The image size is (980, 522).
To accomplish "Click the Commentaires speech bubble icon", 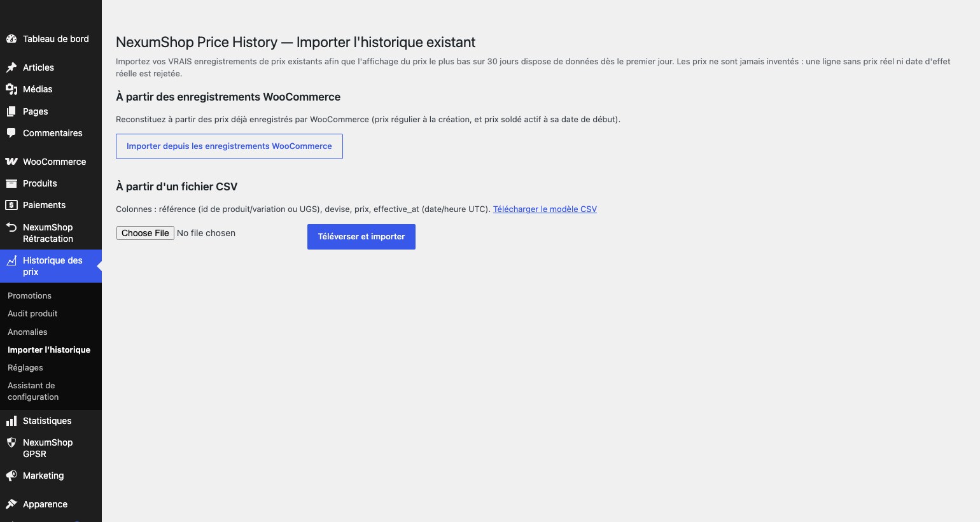I will pos(11,133).
